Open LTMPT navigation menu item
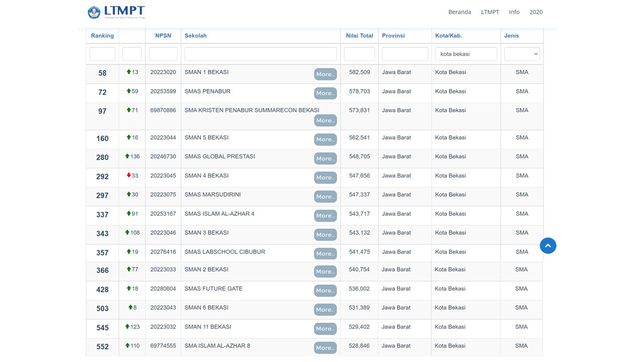 (x=490, y=12)
